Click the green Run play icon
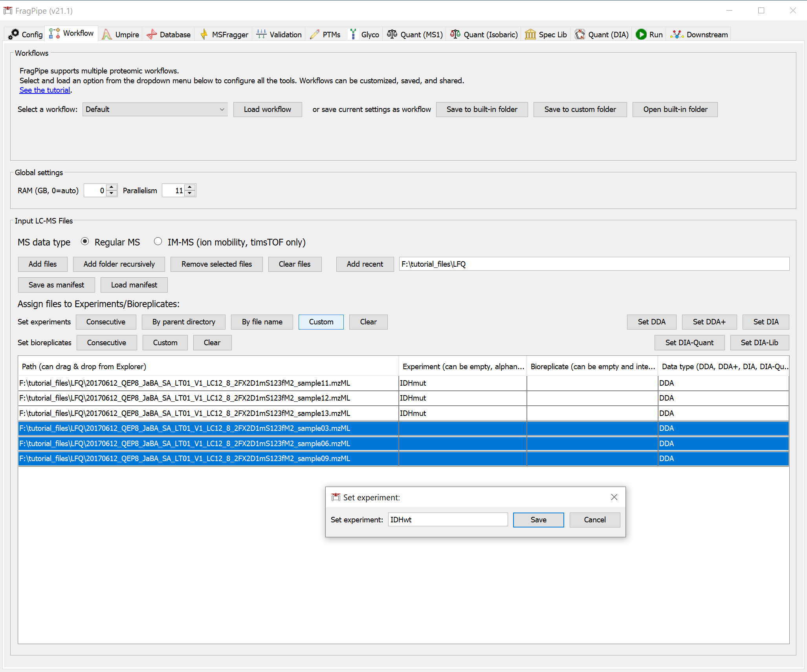Image resolution: width=807 pixels, height=672 pixels. tap(641, 34)
